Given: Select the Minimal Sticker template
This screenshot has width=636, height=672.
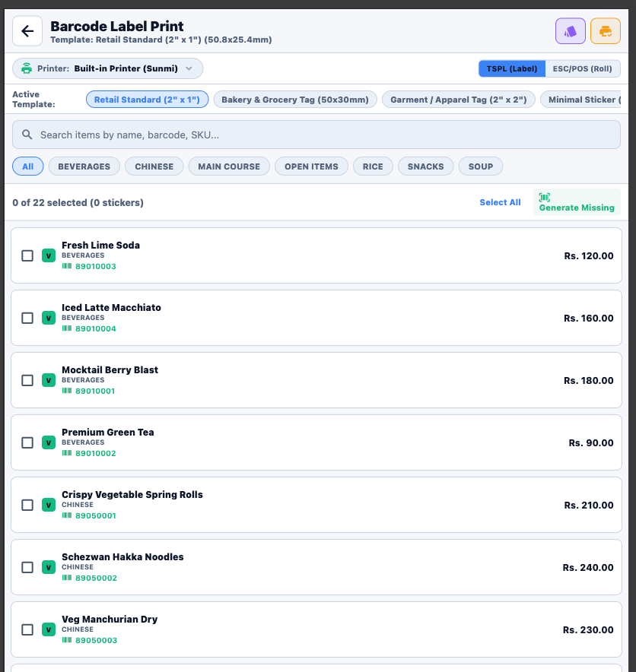Looking at the screenshot, I should [x=580, y=100].
